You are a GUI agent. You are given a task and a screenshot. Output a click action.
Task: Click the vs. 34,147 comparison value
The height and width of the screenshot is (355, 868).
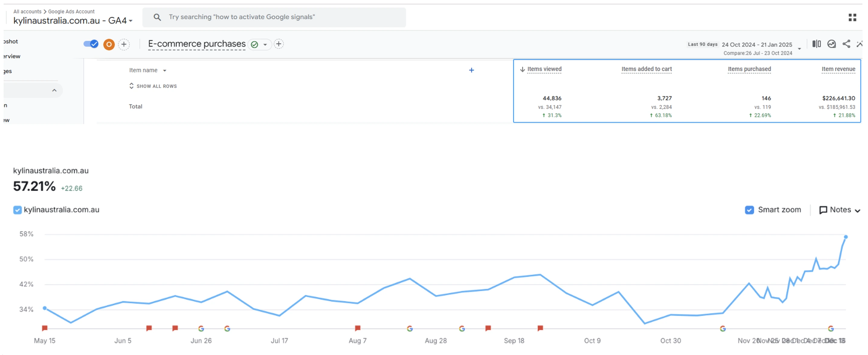(550, 107)
